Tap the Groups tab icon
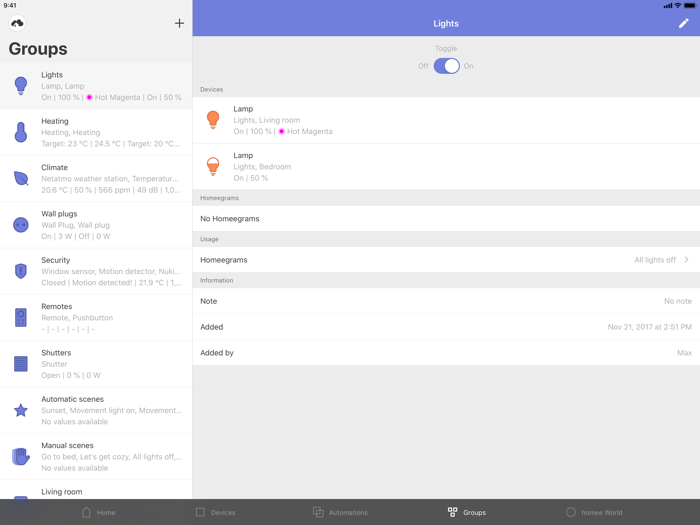The height and width of the screenshot is (525, 700). click(x=452, y=512)
